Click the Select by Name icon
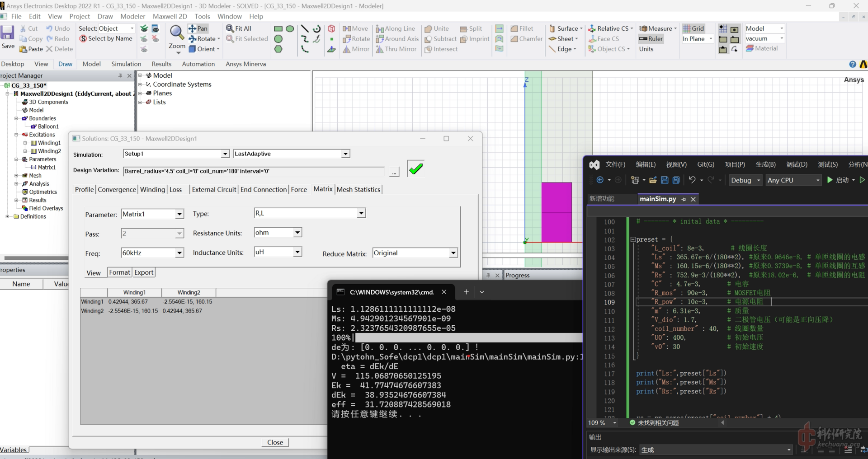Image resolution: width=868 pixels, height=459 pixels. click(83, 39)
